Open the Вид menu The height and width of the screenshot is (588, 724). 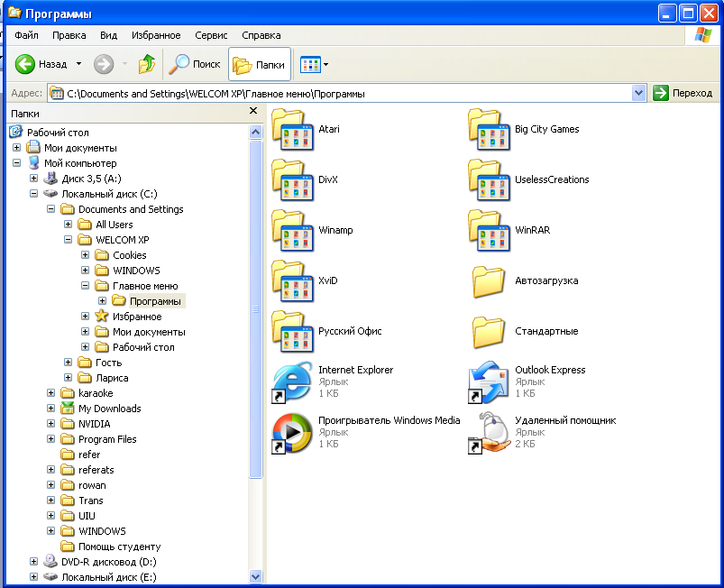tap(108, 35)
